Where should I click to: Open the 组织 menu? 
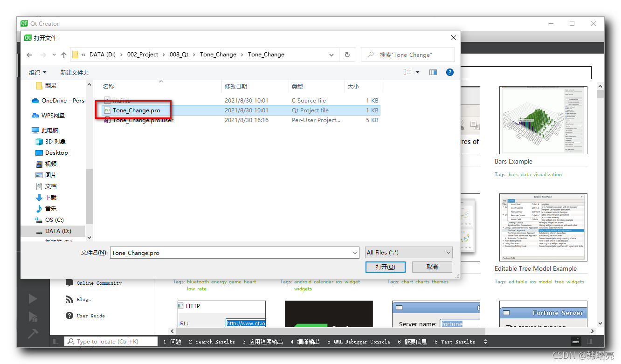tap(37, 72)
